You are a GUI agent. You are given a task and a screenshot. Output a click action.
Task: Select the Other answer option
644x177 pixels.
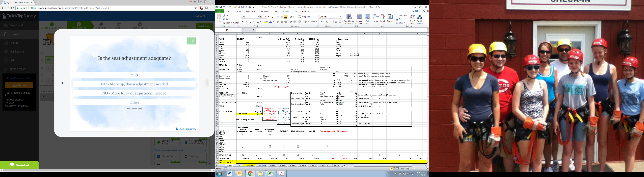[134, 102]
